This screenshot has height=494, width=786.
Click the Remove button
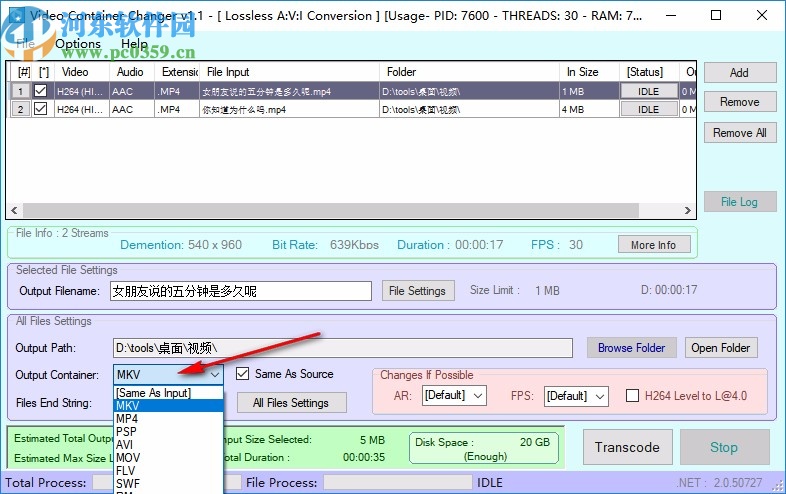tap(740, 102)
